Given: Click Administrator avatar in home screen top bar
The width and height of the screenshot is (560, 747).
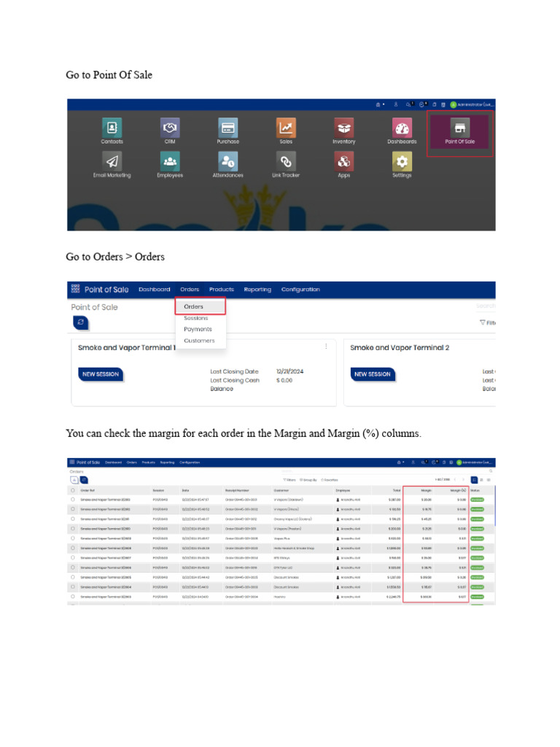Looking at the screenshot, I should pyautogui.click(x=454, y=104).
